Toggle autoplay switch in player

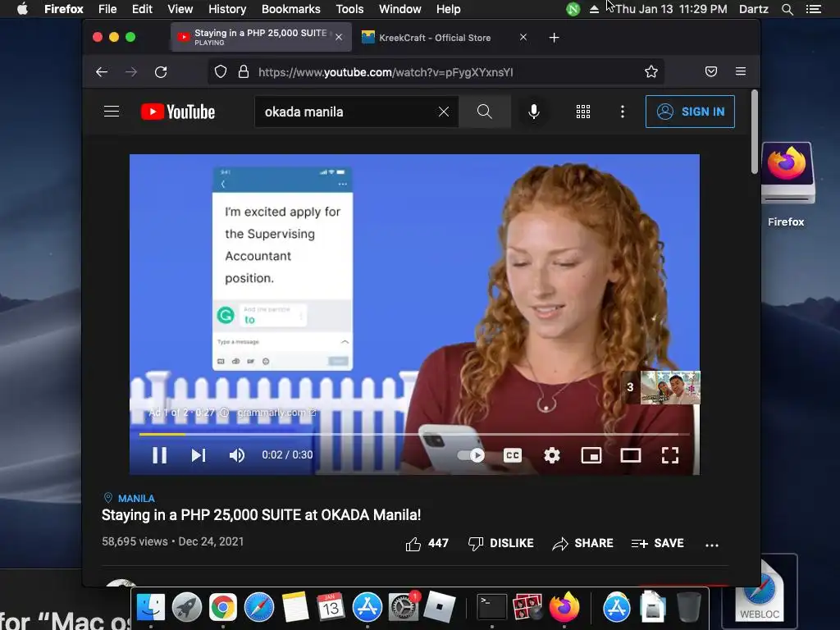(x=472, y=455)
